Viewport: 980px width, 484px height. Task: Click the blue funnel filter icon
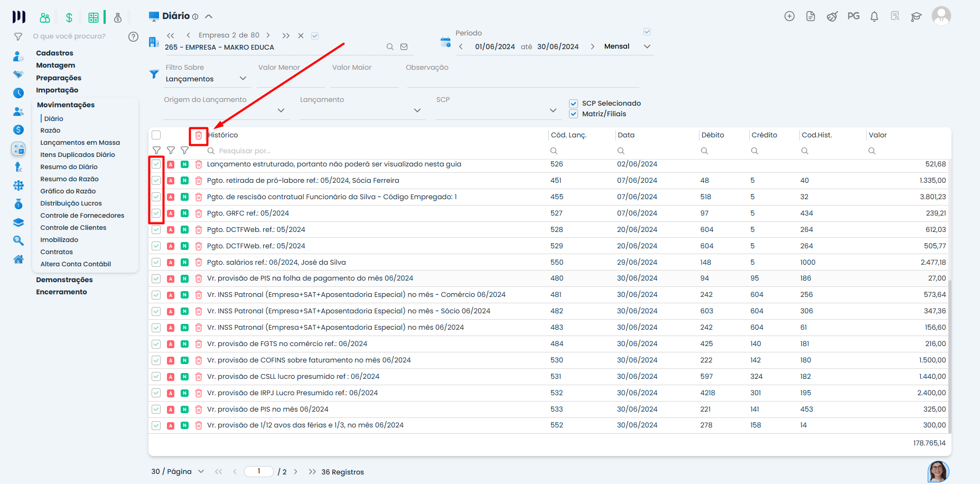coord(154,74)
